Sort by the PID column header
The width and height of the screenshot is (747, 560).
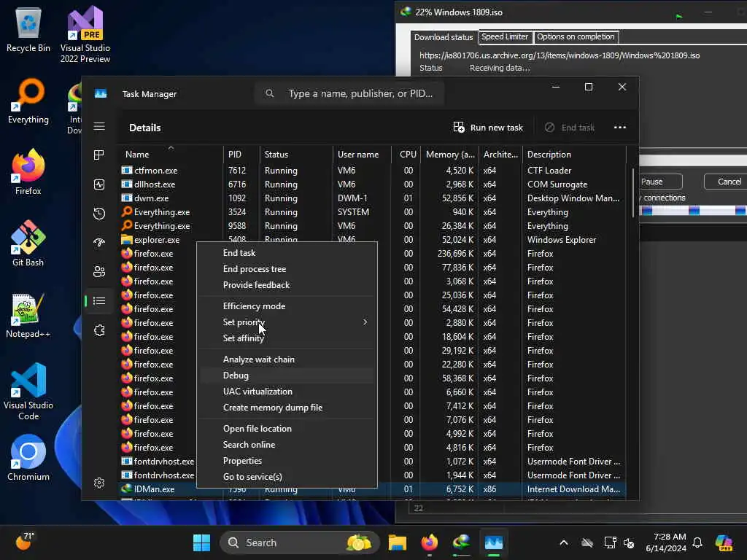coord(241,154)
